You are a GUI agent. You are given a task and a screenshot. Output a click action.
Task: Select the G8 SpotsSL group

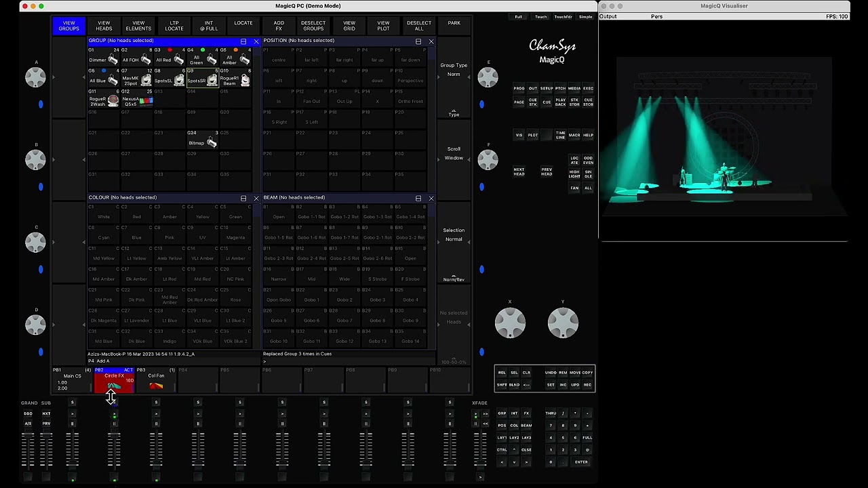(x=171, y=78)
